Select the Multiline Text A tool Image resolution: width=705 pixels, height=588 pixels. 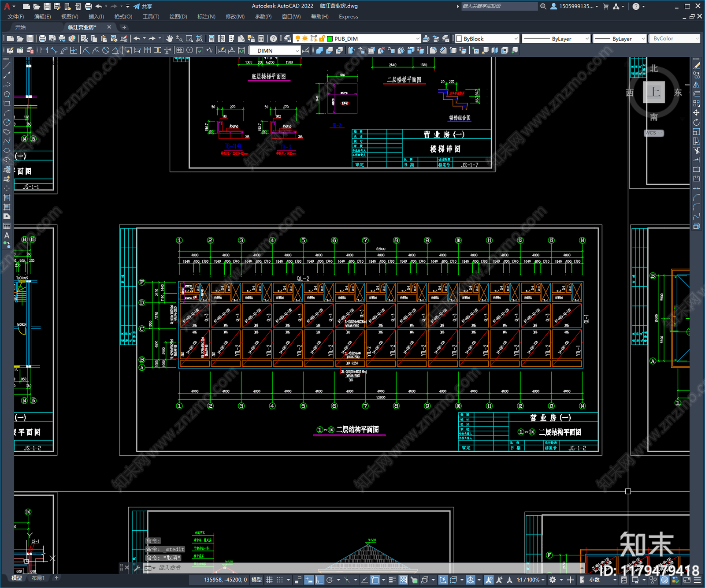point(7,235)
